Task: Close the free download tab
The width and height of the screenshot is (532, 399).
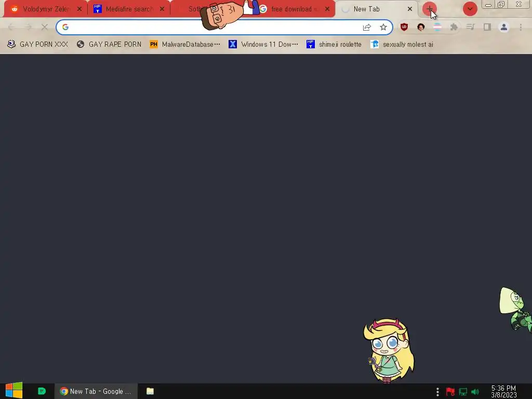Action: (x=327, y=9)
